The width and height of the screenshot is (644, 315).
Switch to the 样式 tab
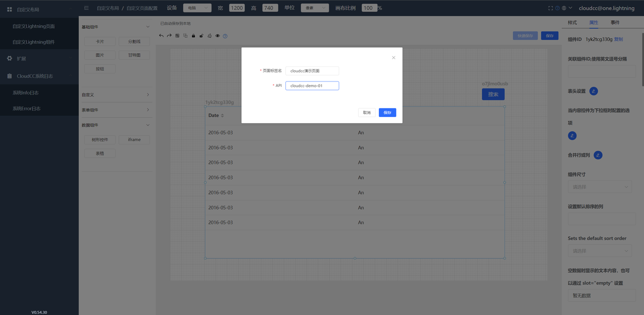pos(572,23)
